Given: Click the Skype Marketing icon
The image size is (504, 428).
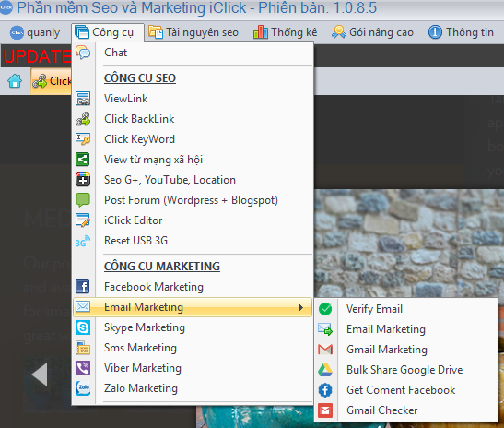Looking at the screenshot, I should pos(83,327).
